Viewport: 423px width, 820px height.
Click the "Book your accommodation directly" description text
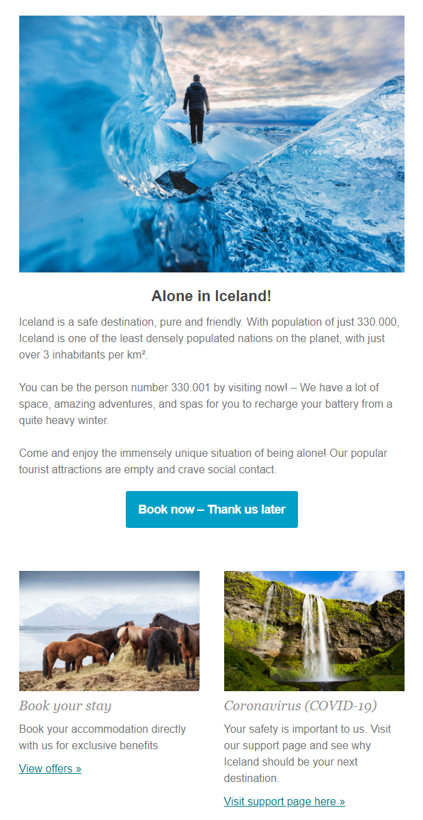pos(102,737)
